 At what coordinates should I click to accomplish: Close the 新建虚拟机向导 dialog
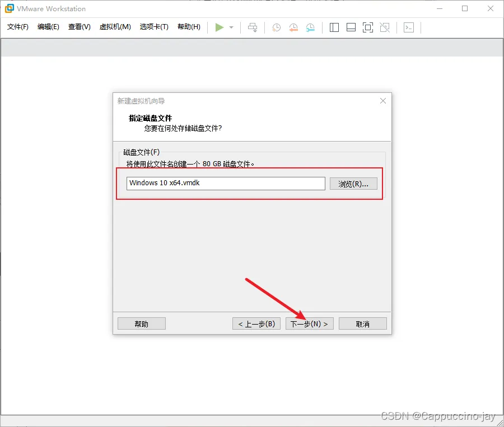(383, 101)
